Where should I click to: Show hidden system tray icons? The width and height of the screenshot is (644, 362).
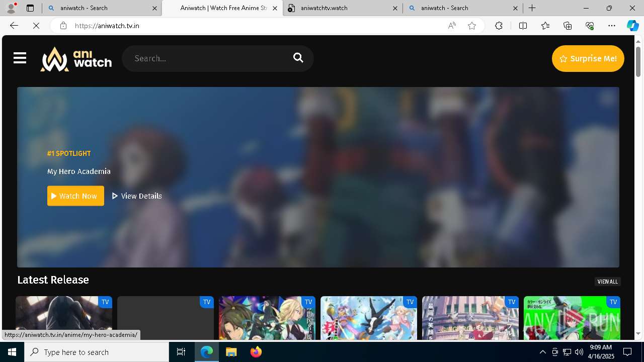coord(542,352)
